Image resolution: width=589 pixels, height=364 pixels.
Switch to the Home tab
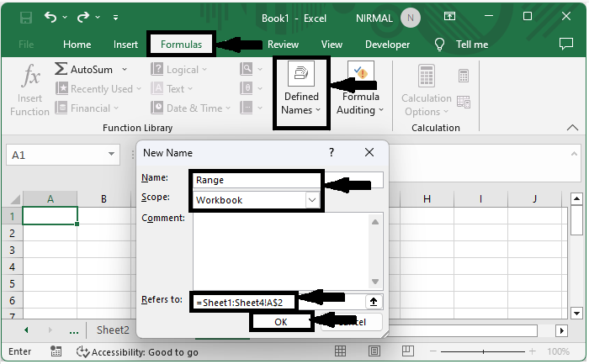coord(77,45)
